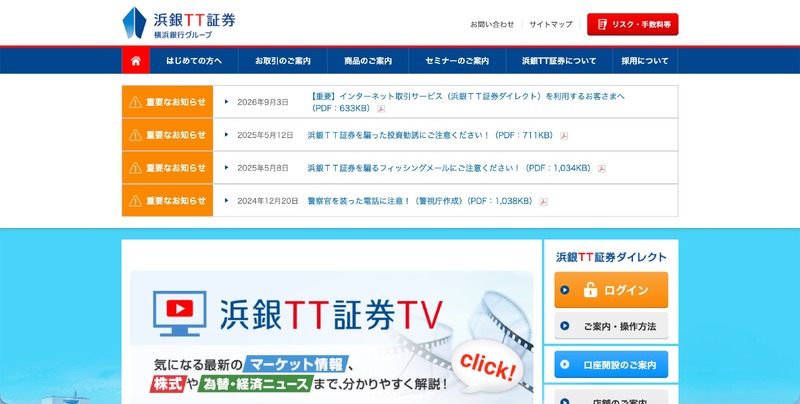The width and height of the screenshot is (800, 404).
Task: Open the フィッシングメールにご注意ください notice link
Action: coord(449,168)
